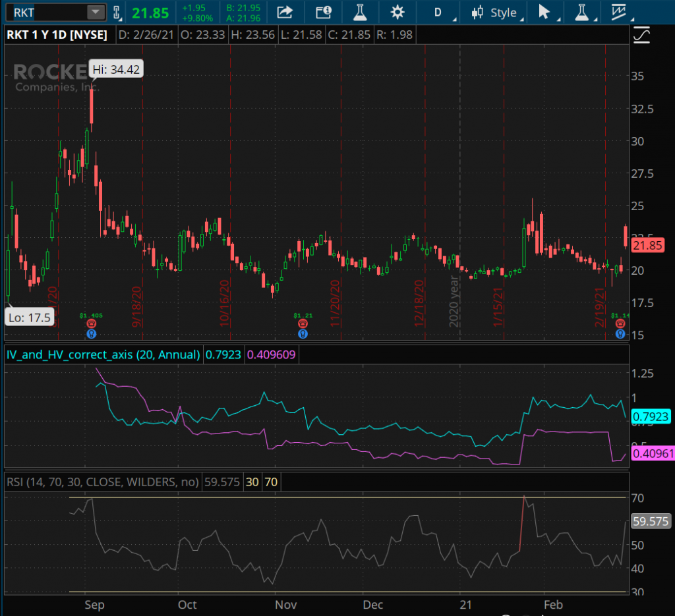Image resolution: width=675 pixels, height=616 pixels.
Task: Open the Product Depth icon
Action: [x=323, y=12]
